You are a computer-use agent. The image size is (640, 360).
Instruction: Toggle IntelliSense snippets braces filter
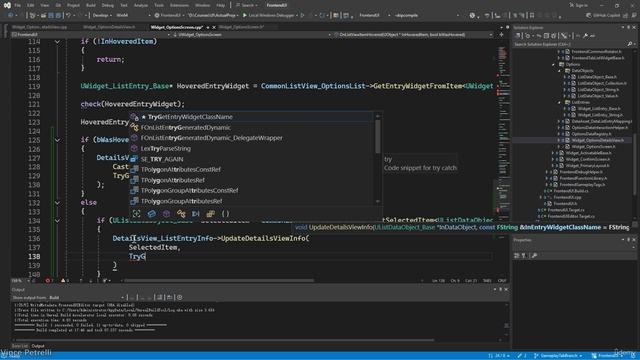(x=225, y=213)
